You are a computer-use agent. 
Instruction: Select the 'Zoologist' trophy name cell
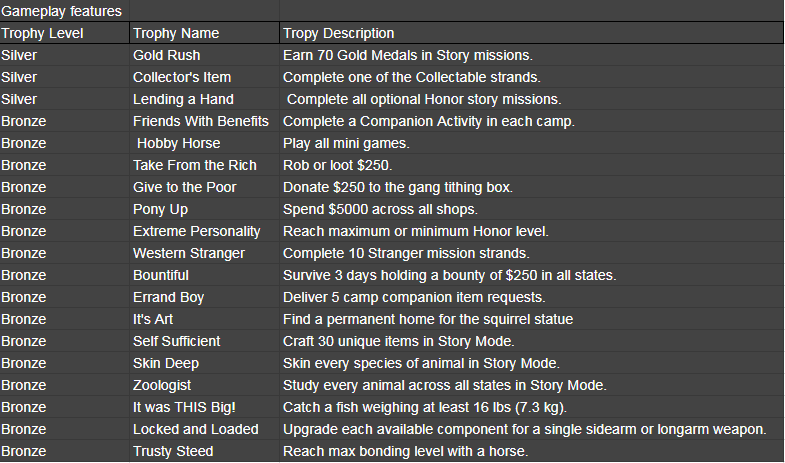pyautogui.click(x=163, y=385)
